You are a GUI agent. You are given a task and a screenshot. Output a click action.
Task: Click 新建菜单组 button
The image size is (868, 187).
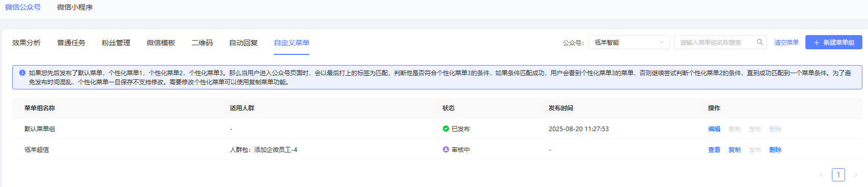click(x=834, y=42)
